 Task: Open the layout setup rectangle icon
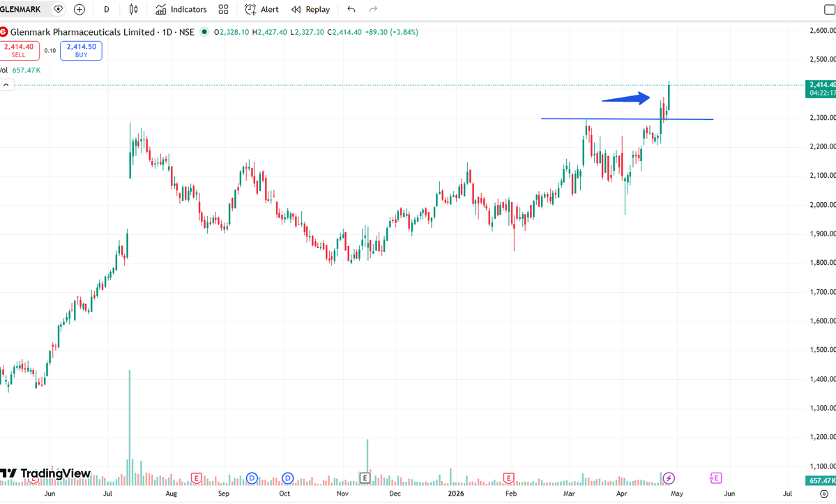click(830, 10)
